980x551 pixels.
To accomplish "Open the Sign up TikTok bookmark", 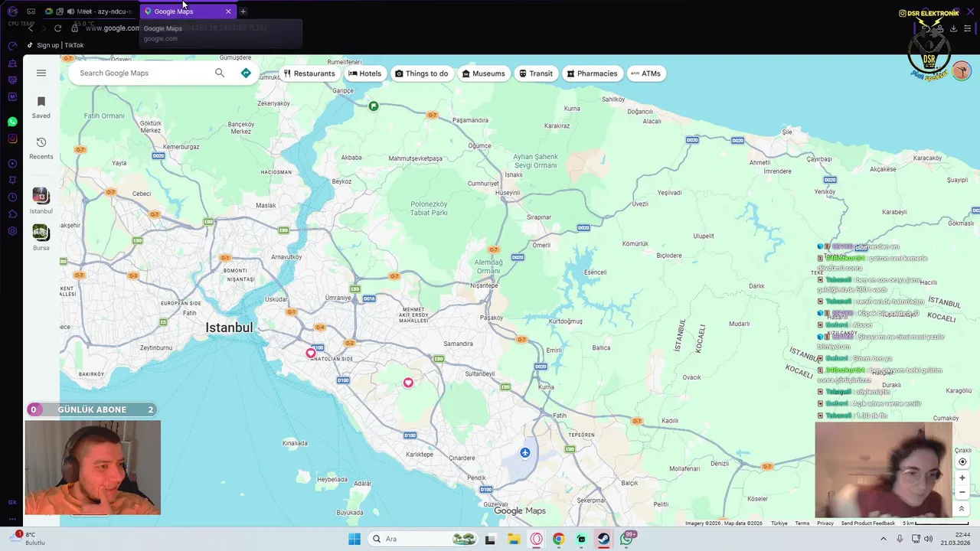I will coord(55,45).
